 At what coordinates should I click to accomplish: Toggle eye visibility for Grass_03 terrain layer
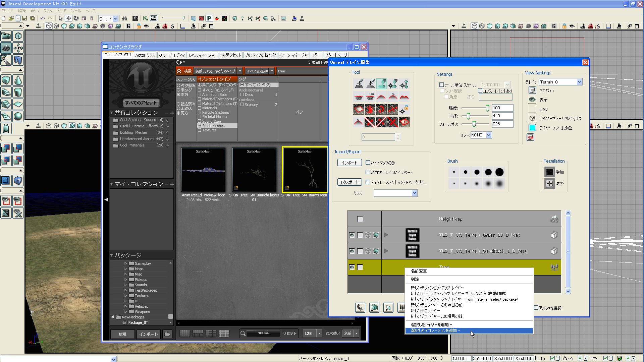click(x=352, y=235)
